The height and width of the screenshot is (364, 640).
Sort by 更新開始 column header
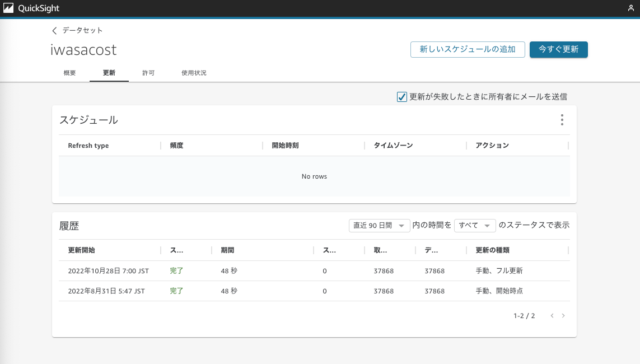(x=81, y=250)
